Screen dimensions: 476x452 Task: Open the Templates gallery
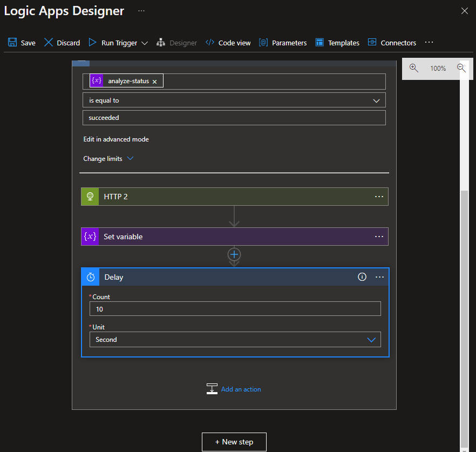pos(337,43)
